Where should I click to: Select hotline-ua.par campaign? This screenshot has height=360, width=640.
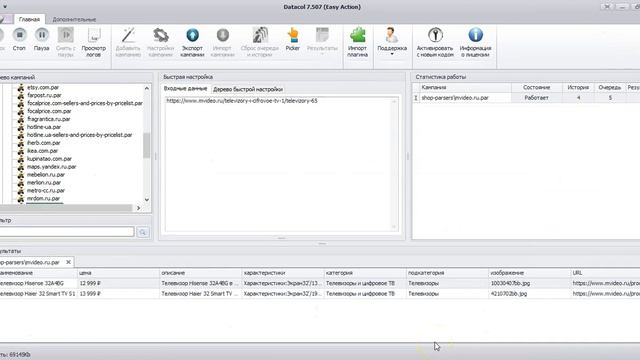pyautogui.click(x=44, y=127)
